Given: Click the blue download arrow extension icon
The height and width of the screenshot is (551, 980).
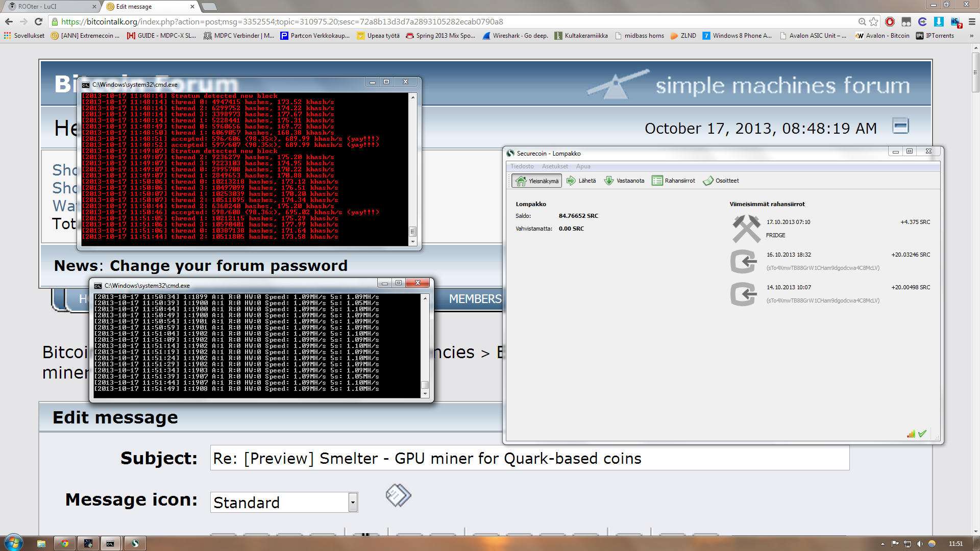Looking at the screenshot, I should 939,21.
